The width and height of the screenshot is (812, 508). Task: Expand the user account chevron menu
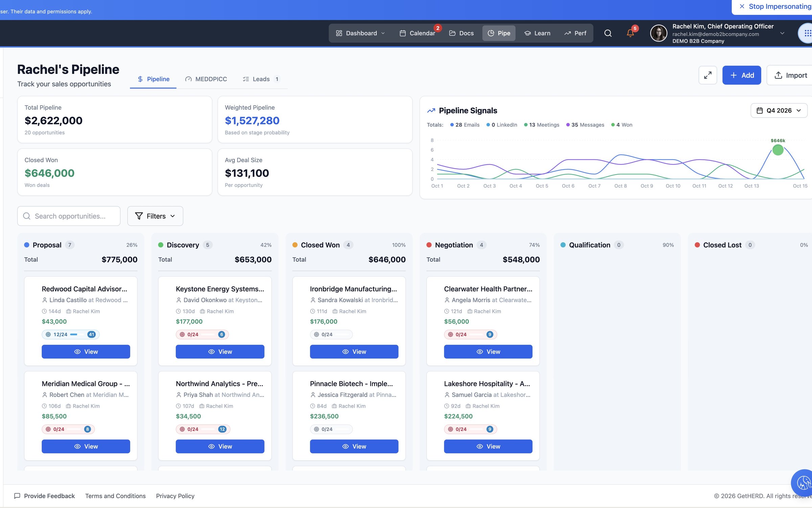782,33
